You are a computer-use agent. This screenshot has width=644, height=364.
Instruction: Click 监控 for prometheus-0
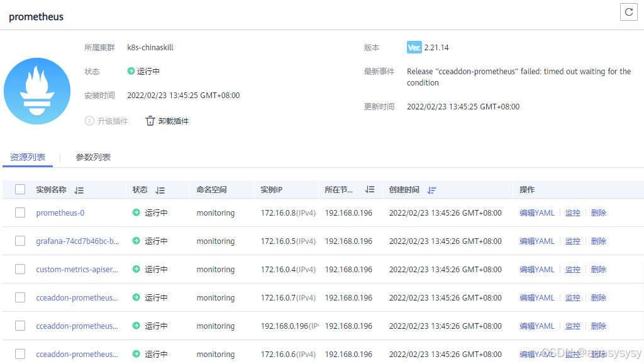[x=572, y=213]
